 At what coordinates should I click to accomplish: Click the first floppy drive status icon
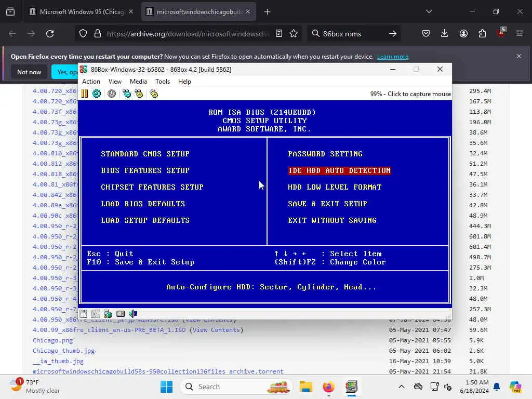[83, 314]
